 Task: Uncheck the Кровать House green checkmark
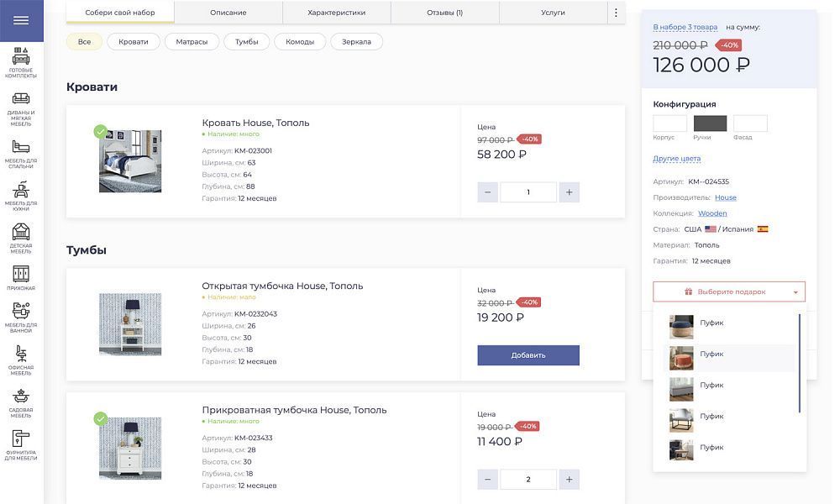click(101, 131)
